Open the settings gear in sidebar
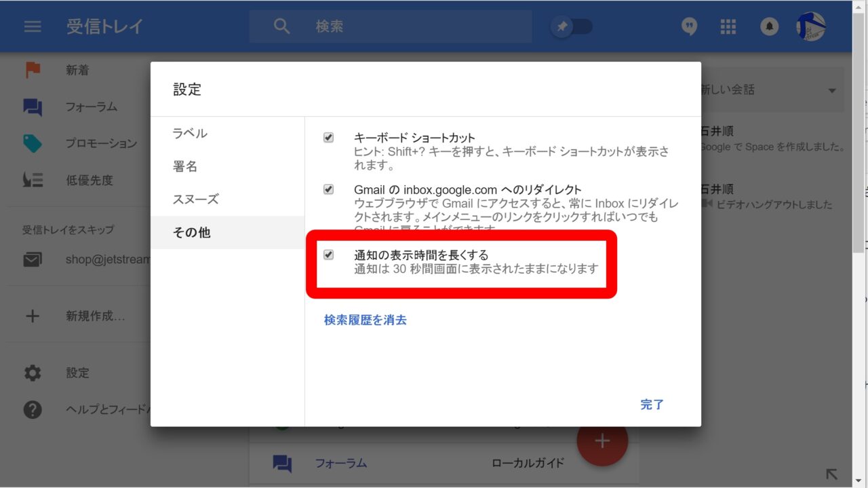 pyautogui.click(x=33, y=373)
